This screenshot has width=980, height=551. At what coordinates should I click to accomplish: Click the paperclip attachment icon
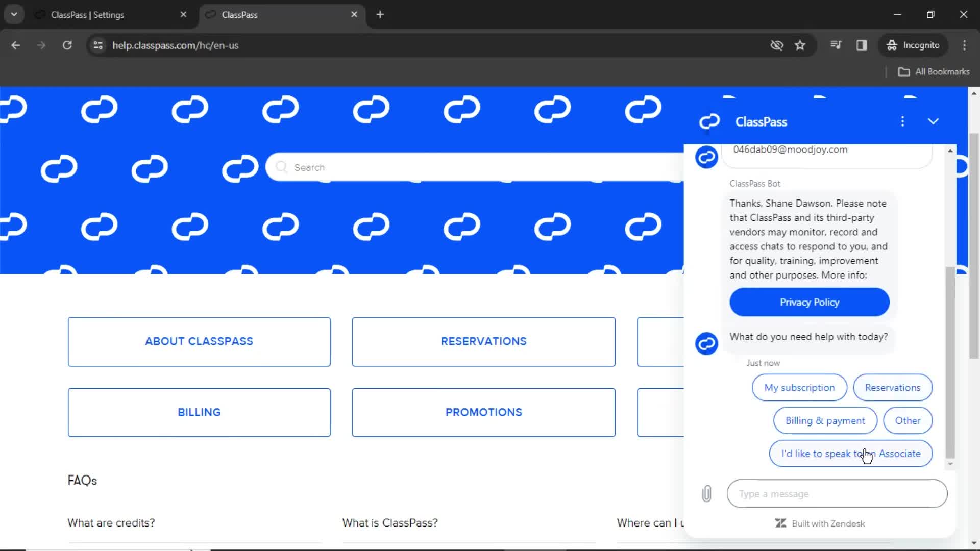(707, 494)
